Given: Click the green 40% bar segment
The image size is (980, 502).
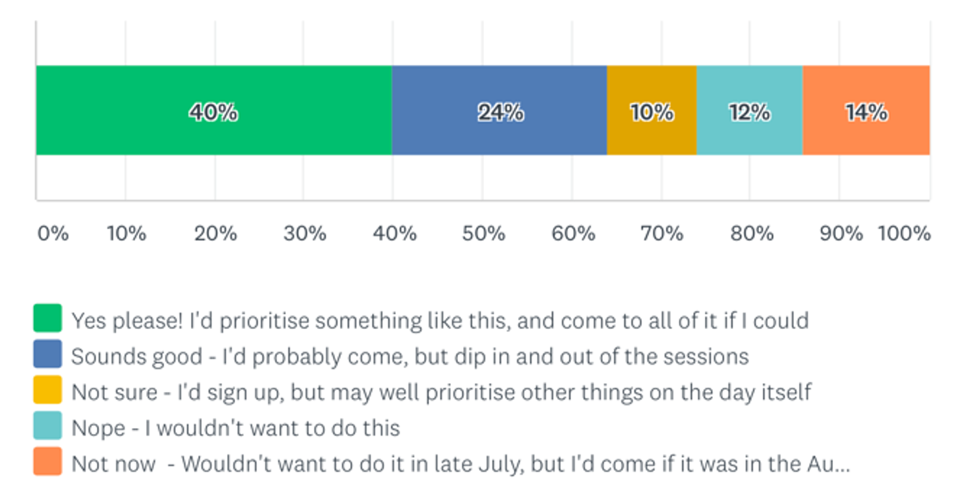Looking at the screenshot, I should pyautogui.click(x=214, y=111).
